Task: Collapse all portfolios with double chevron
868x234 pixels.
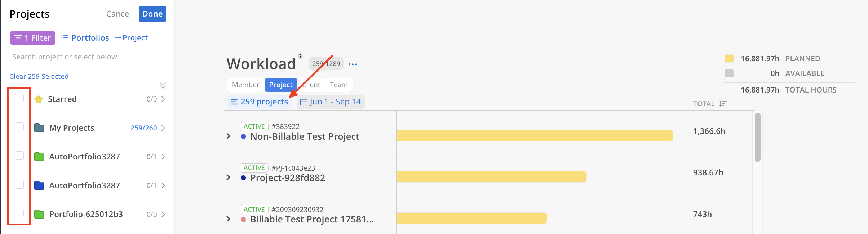Action: (163, 85)
